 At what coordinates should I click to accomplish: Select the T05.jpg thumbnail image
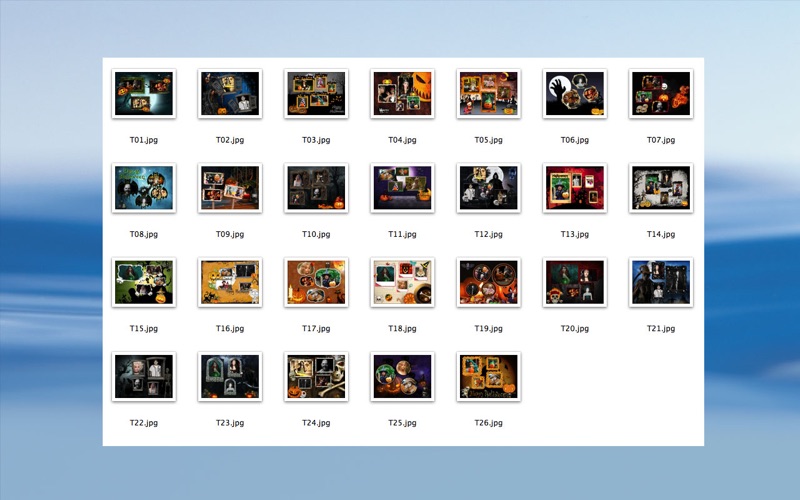tap(489, 93)
